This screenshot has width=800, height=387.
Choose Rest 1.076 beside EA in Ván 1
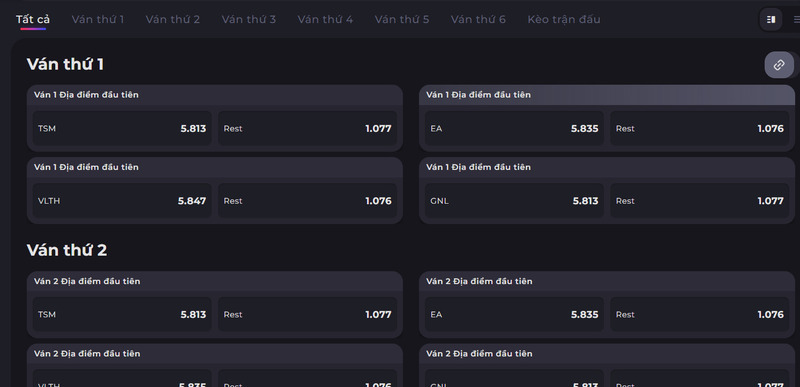point(699,128)
